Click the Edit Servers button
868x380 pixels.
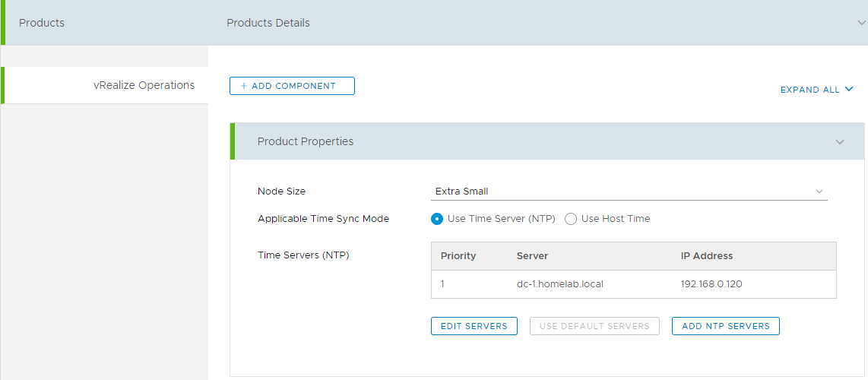point(474,326)
